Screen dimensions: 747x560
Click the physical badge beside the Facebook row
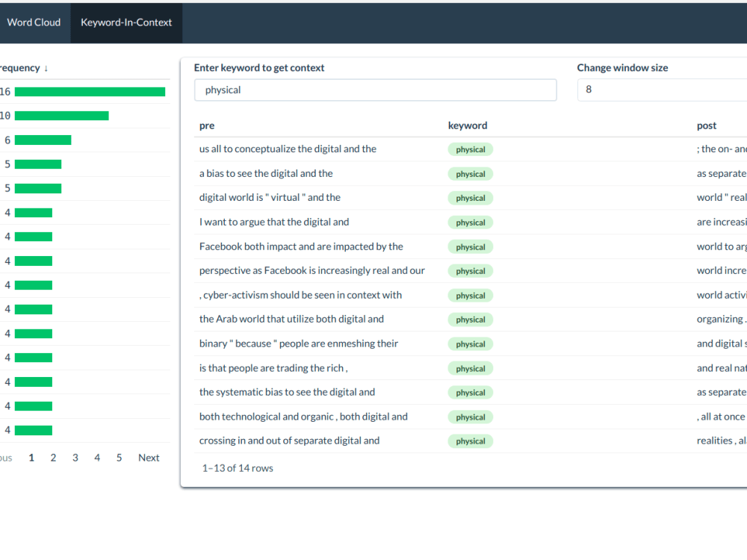(x=470, y=246)
